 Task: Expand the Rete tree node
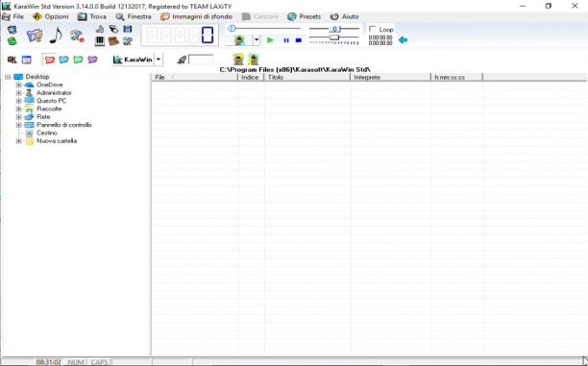[x=18, y=117]
